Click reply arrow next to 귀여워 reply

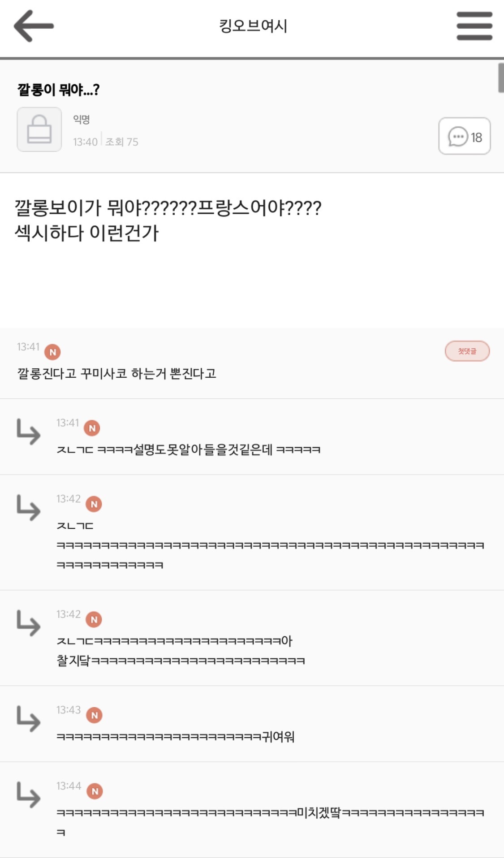point(28,719)
